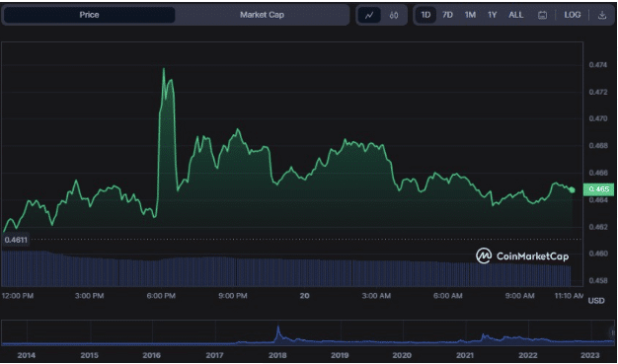
Task: Click the 0.4611 opening price label
Action: tap(16, 239)
